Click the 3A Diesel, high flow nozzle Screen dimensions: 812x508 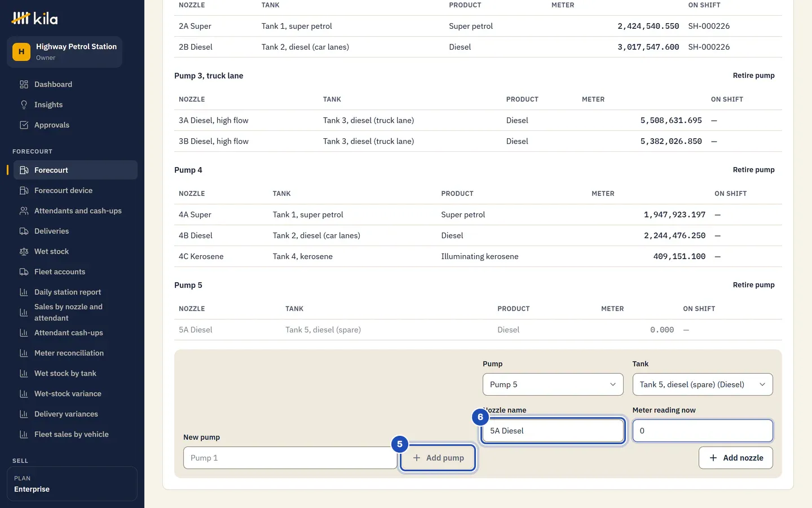[214, 120]
